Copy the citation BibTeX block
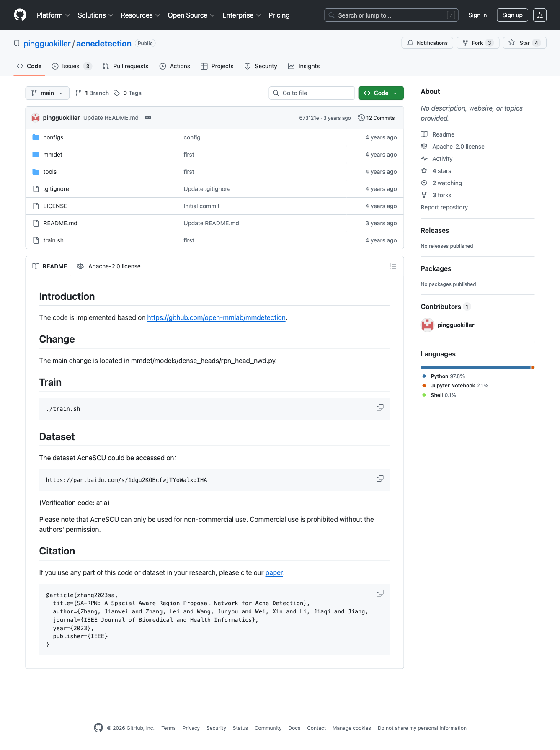Viewport: 560px width, 750px height. (x=379, y=593)
